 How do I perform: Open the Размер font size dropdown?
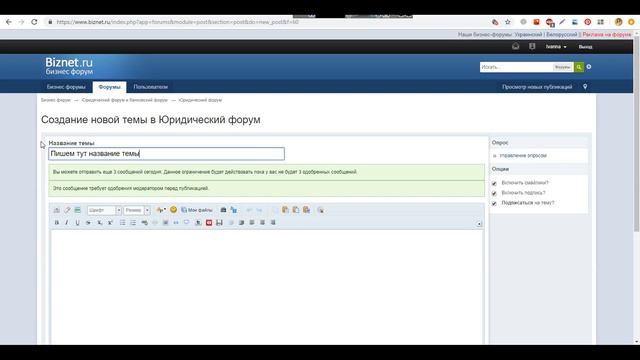(137, 210)
